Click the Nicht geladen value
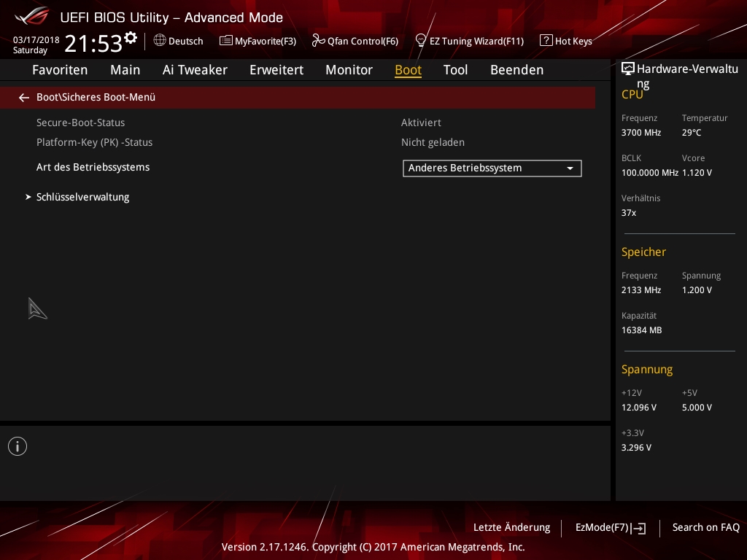Image resolution: width=747 pixels, height=560 pixels. click(x=433, y=142)
